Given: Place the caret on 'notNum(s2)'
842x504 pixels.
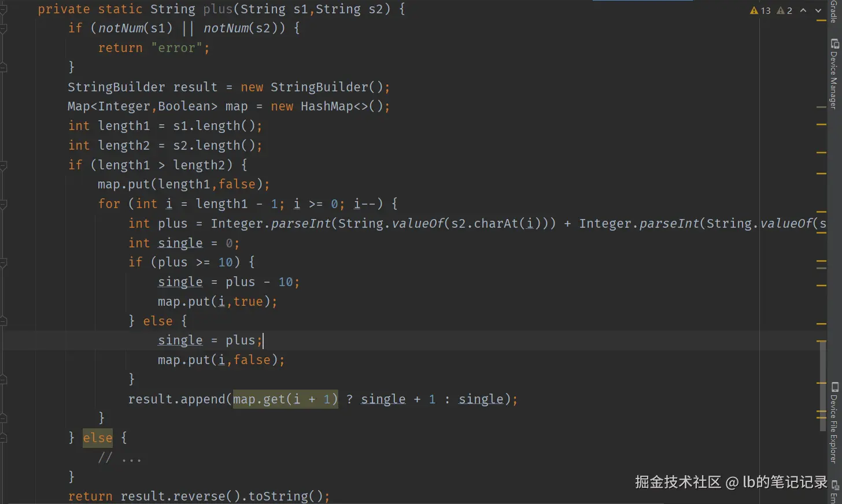Looking at the screenshot, I should [x=241, y=28].
